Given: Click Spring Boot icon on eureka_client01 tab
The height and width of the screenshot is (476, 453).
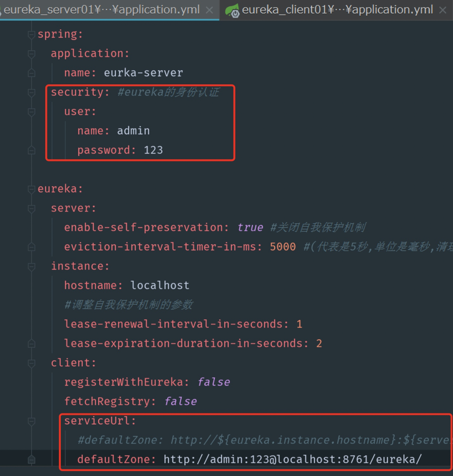Looking at the screenshot, I should pyautogui.click(x=232, y=10).
